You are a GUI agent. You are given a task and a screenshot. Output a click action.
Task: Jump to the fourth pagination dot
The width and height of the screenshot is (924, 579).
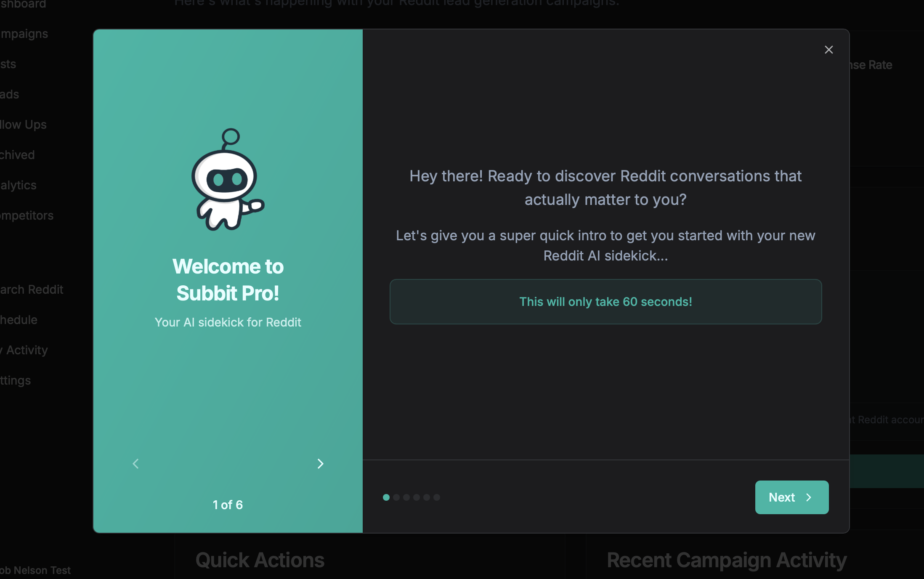coord(417,497)
